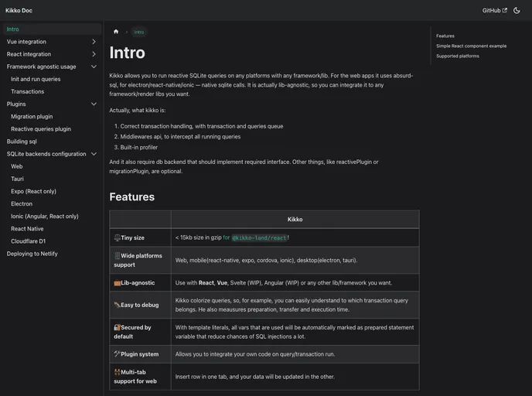Click the Intro breadcrumb pill
This screenshot has width=532, height=396.
coord(139,32)
